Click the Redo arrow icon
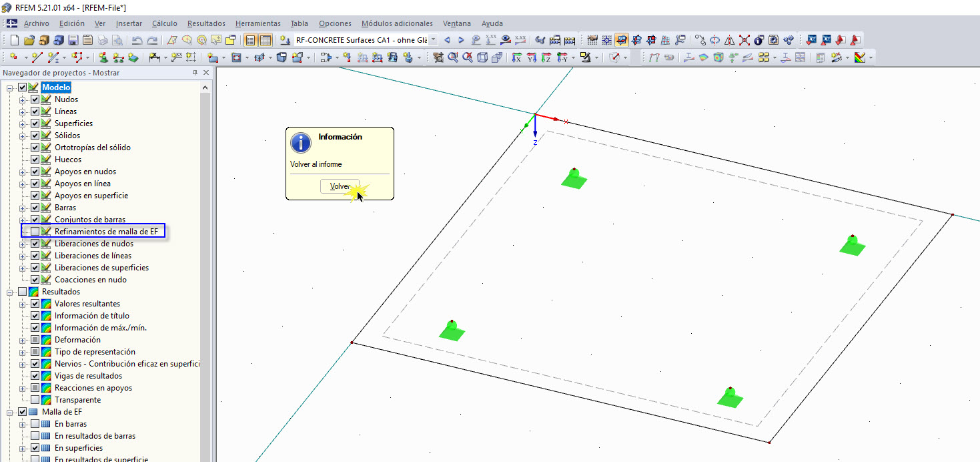 tap(152, 40)
